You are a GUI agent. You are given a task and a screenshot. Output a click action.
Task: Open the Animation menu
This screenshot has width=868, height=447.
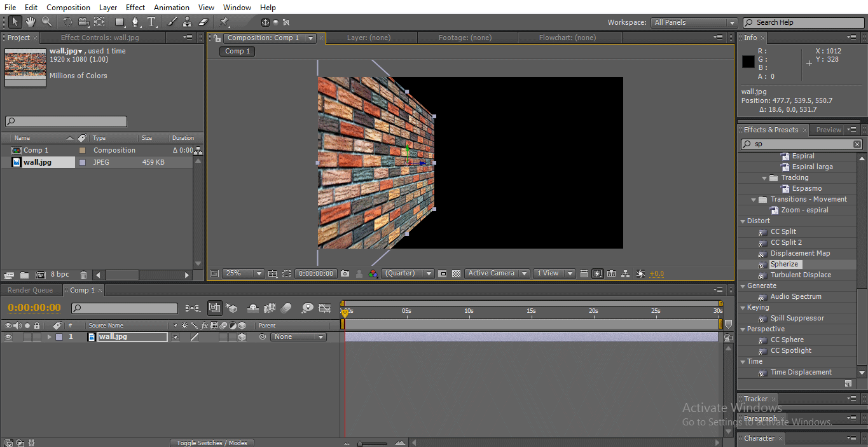coord(171,8)
